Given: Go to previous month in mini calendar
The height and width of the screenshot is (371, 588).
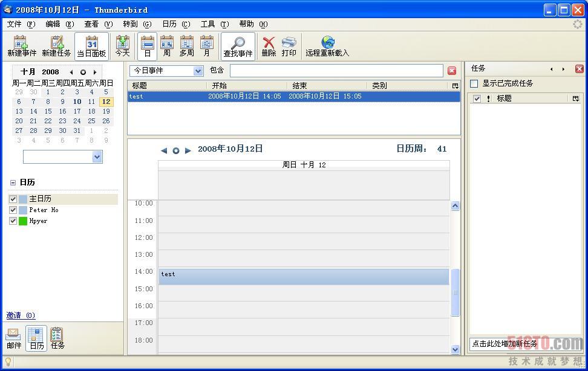Looking at the screenshot, I should pyautogui.click(x=71, y=72).
